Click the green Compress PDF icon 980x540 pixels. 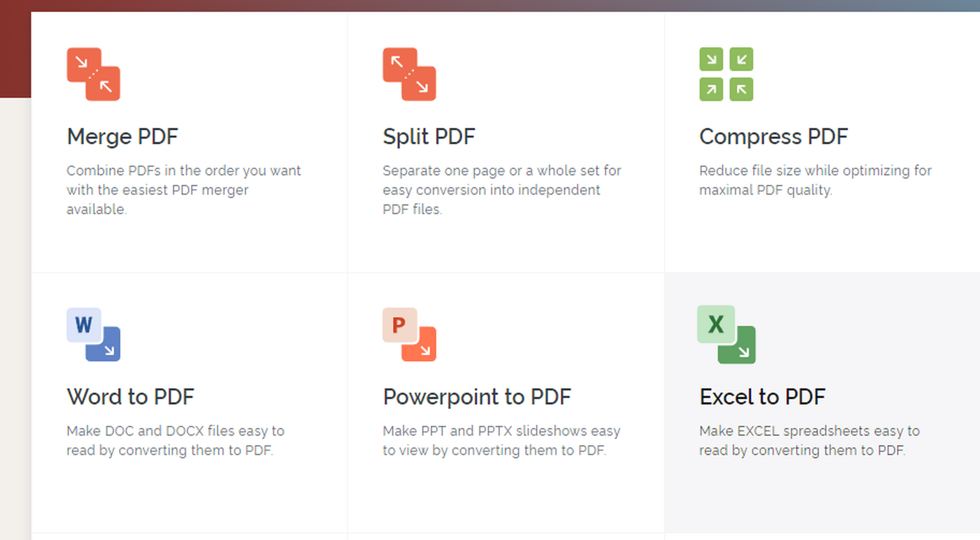(726, 74)
